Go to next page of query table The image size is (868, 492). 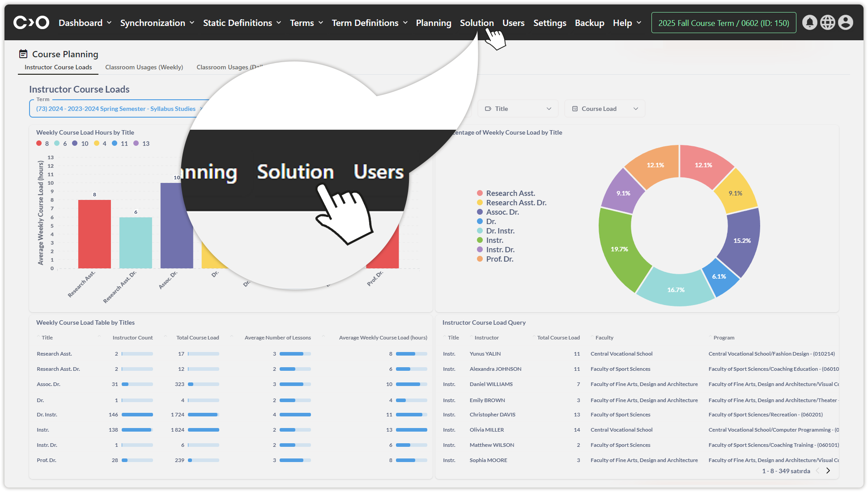828,471
